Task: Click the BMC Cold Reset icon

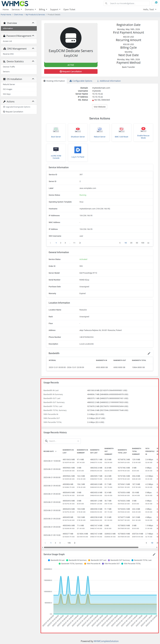Action: 122,130
